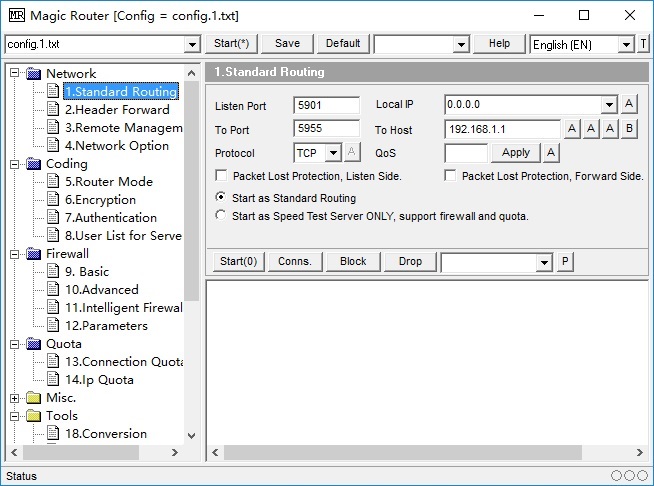Click the tree horizontal scrollbar thumb
The height and width of the screenshot is (486, 654).
pos(80,452)
